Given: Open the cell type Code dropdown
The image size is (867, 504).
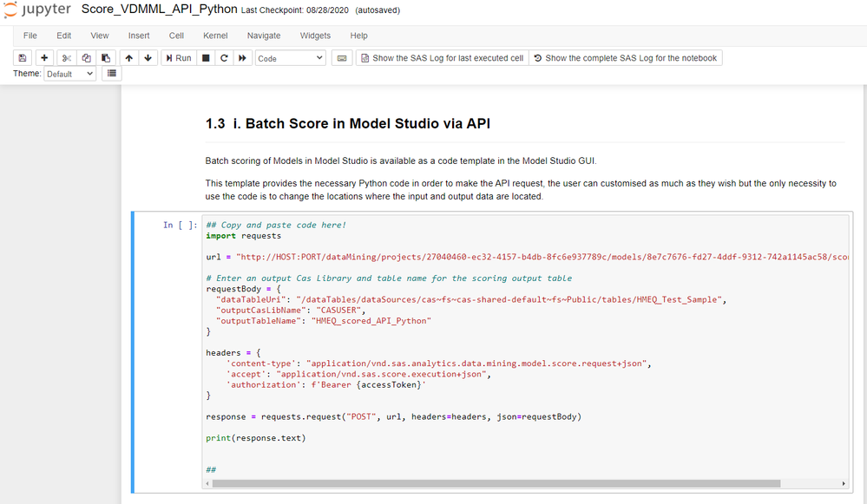Looking at the screenshot, I should click(x=290, y=58).
